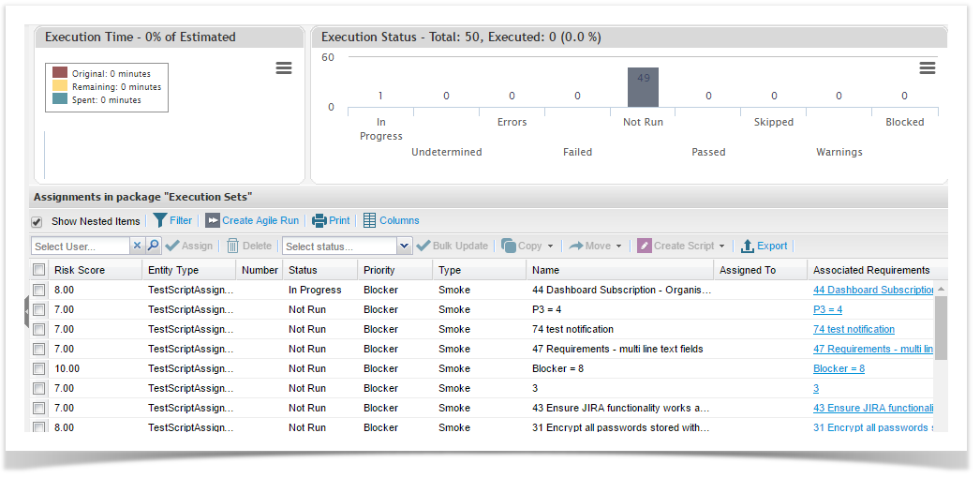Click the Print printer icon
Viewport: 980px width, 478px height.
click(x=319, y=220)
